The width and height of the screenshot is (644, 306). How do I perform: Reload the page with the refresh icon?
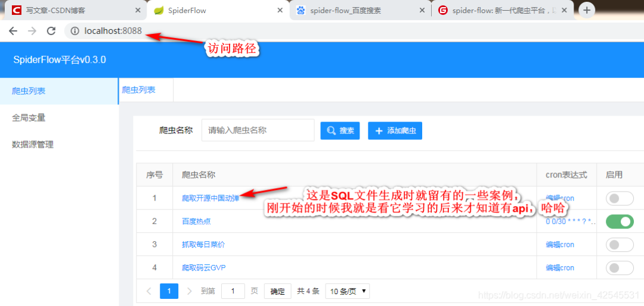[51, 31]
